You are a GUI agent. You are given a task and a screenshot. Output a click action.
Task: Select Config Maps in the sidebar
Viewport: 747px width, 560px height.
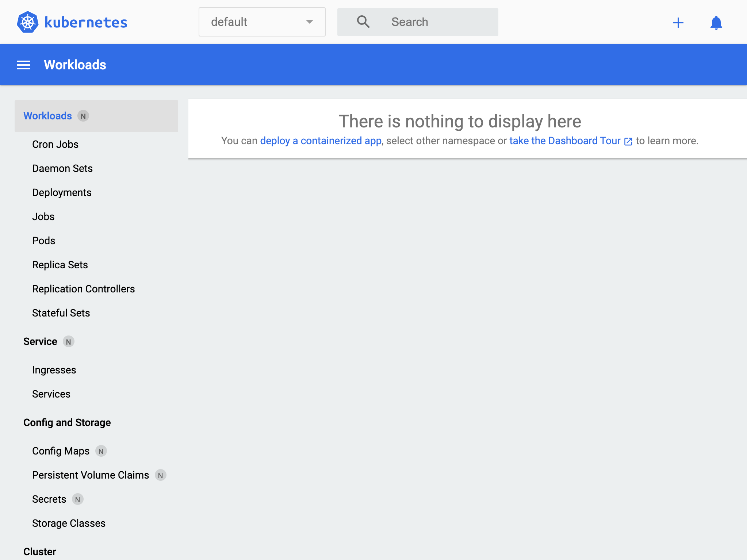61,451
